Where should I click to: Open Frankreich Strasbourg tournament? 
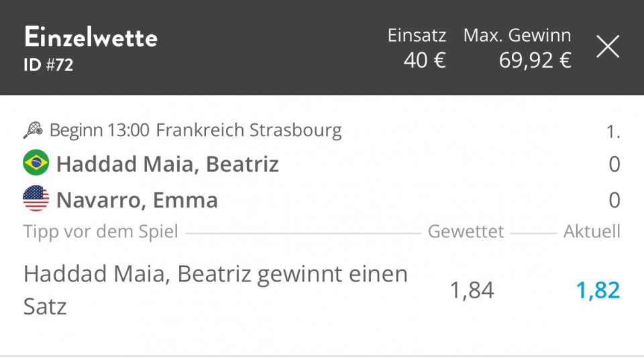pyautogui.click(x=249, y=130)
